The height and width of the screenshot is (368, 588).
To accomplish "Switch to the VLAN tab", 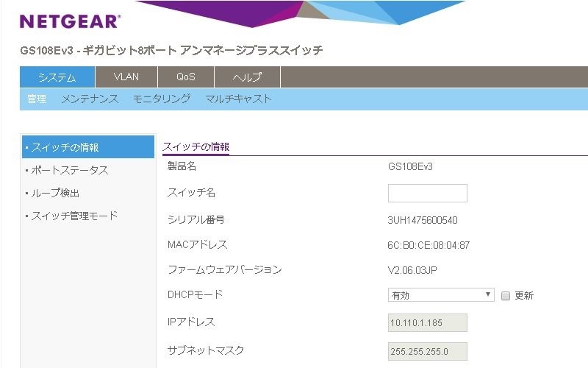I will [x=126, y=77].
